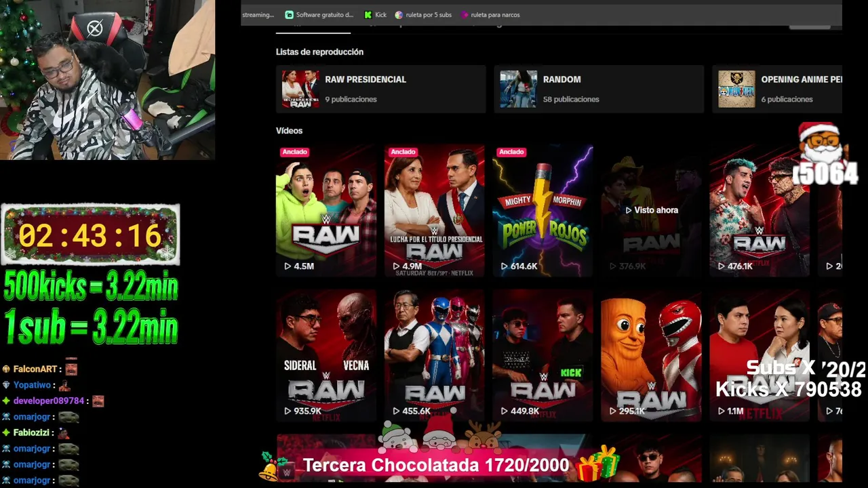Open the 'Software gratuito d...' bookmark
The image size is (868, 488).
(319, 15)
